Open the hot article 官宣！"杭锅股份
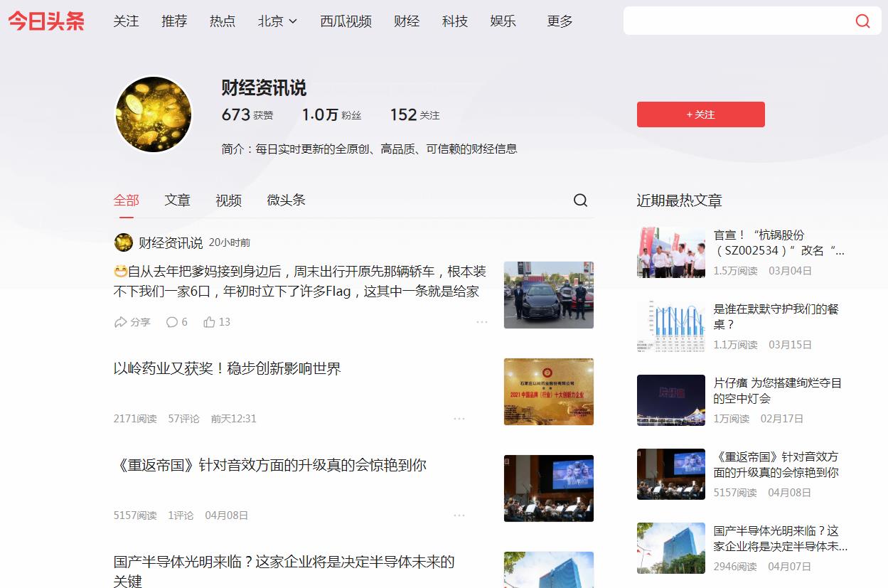 click(779, 242)
